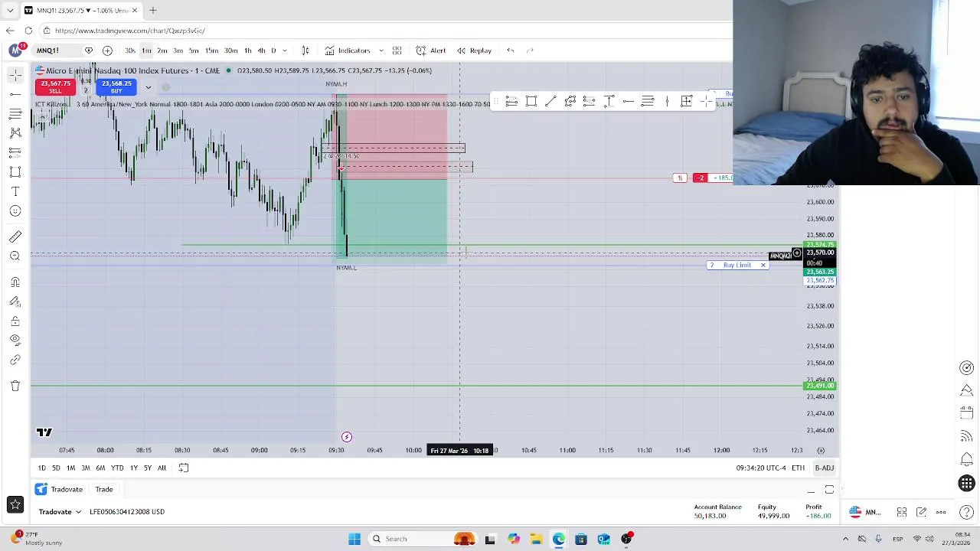Open the chart style candles menu

tap(305, 51)
